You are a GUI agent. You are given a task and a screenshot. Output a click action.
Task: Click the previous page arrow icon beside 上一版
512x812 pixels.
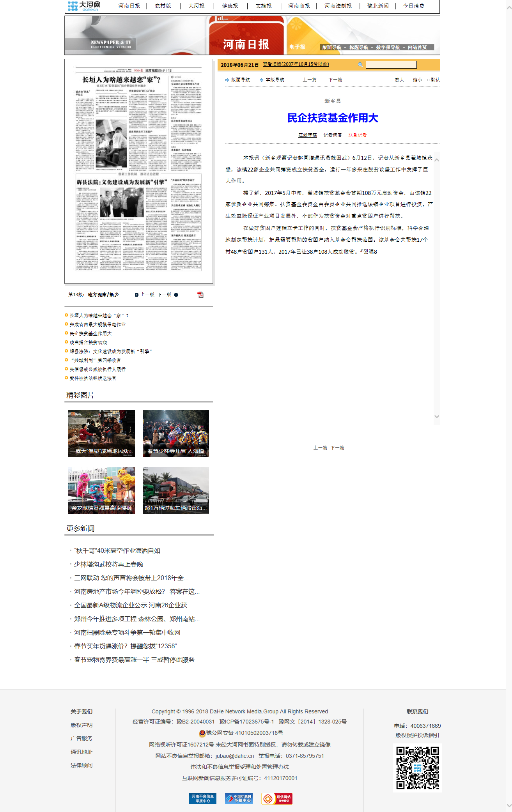click(x=136, y=295)
